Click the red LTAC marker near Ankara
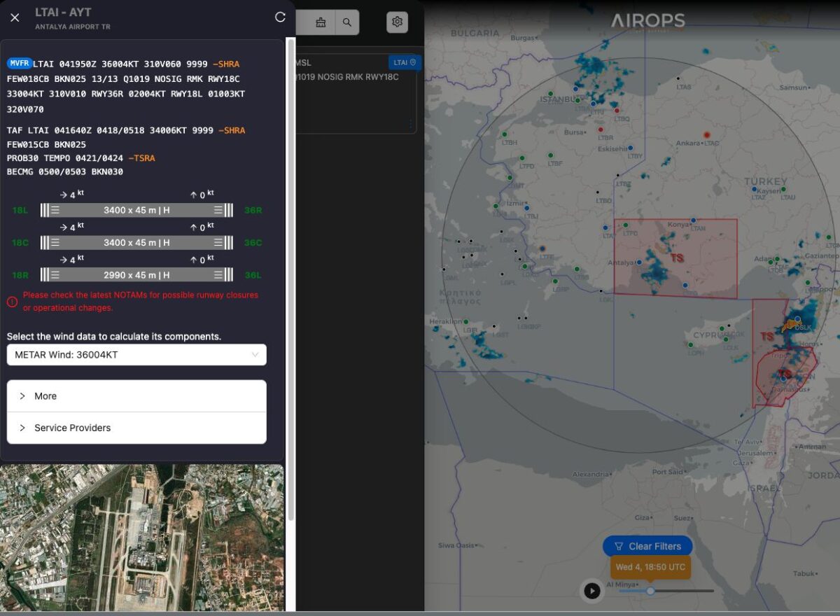Screen dimensions: 840x616 pyautogui.click(x=706, y=134)
